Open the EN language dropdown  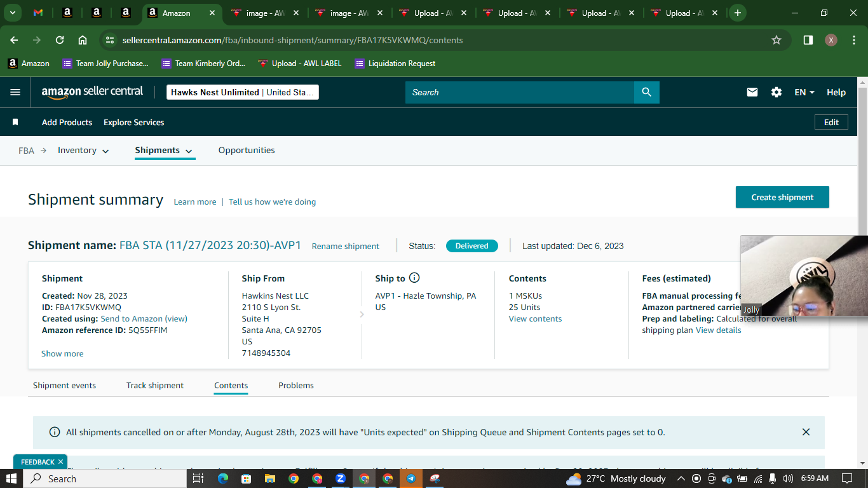coord(804,92)
